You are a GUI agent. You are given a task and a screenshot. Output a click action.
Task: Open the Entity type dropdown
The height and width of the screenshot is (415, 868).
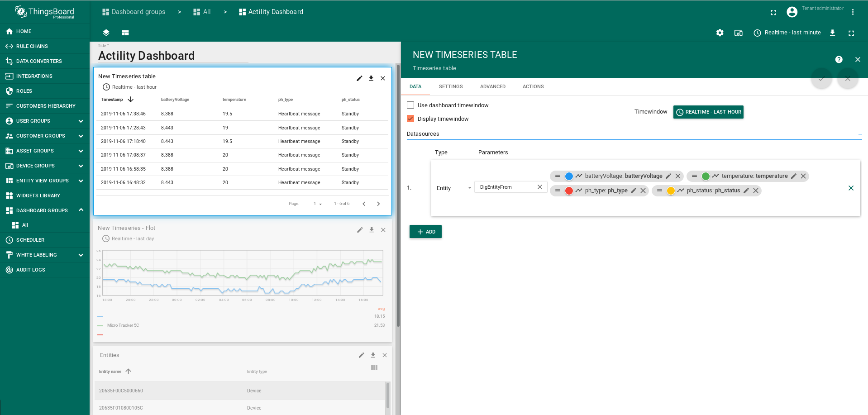tap(454, 188)
